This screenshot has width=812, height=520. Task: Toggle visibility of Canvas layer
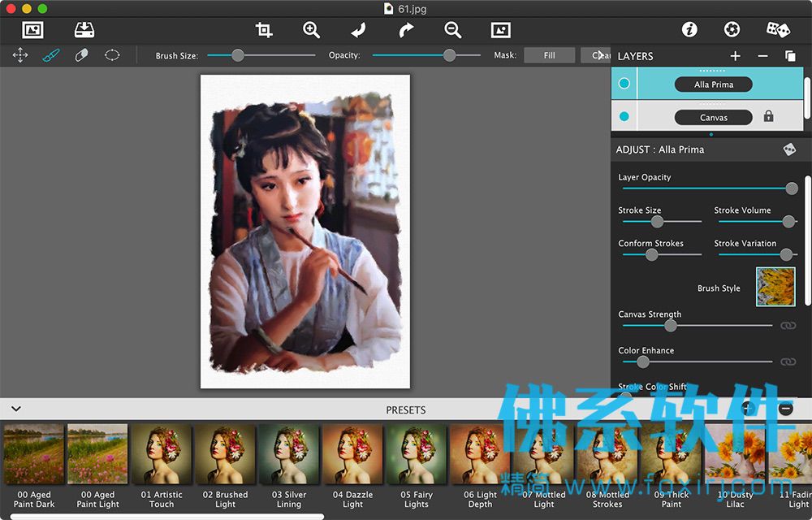pyautogui.click(x=624, y=116)
